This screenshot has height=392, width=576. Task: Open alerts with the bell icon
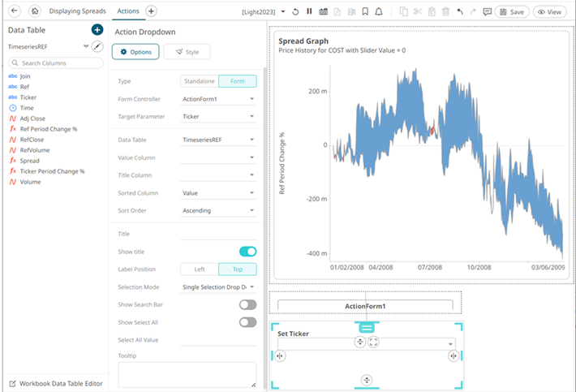(x=380, y=11)
